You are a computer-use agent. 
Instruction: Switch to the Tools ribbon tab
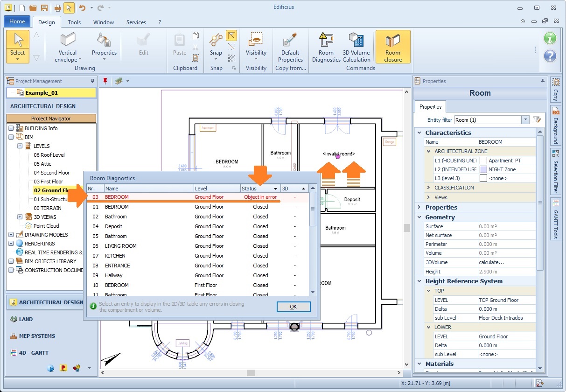[74, 22]
